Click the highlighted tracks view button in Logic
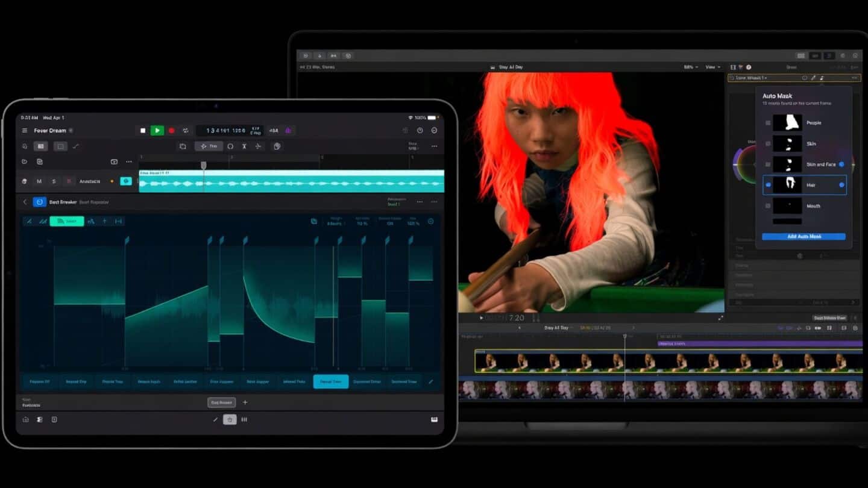This screenshot has height=488, width=868. (x=40, y=146)
